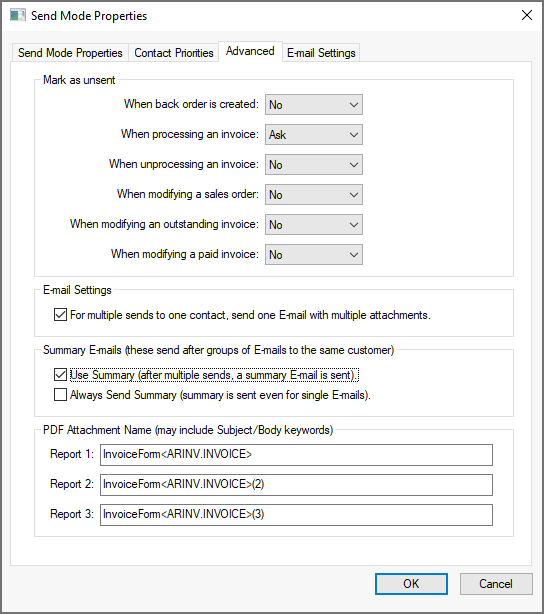The image size is (544, 614).
Task: Click the app icon in the title bar
Action: pyautogui.click(x=18, y=16)
